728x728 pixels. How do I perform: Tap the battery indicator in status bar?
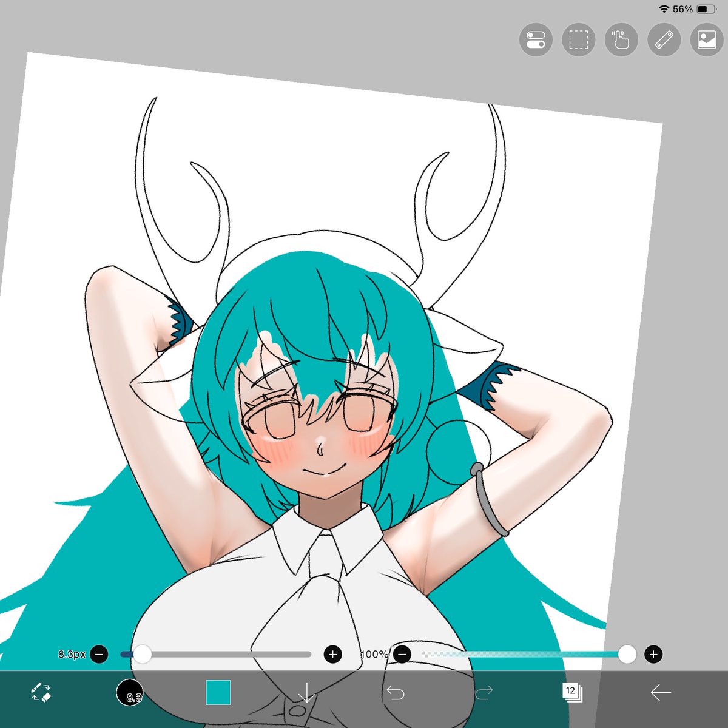[x=707, y=9]
